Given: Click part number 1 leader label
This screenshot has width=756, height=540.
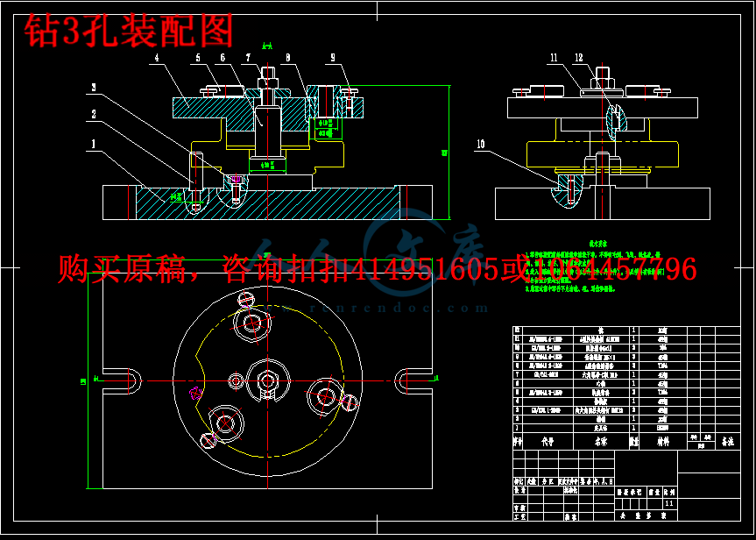Looking at the screenshot, I should pos(94,142).
